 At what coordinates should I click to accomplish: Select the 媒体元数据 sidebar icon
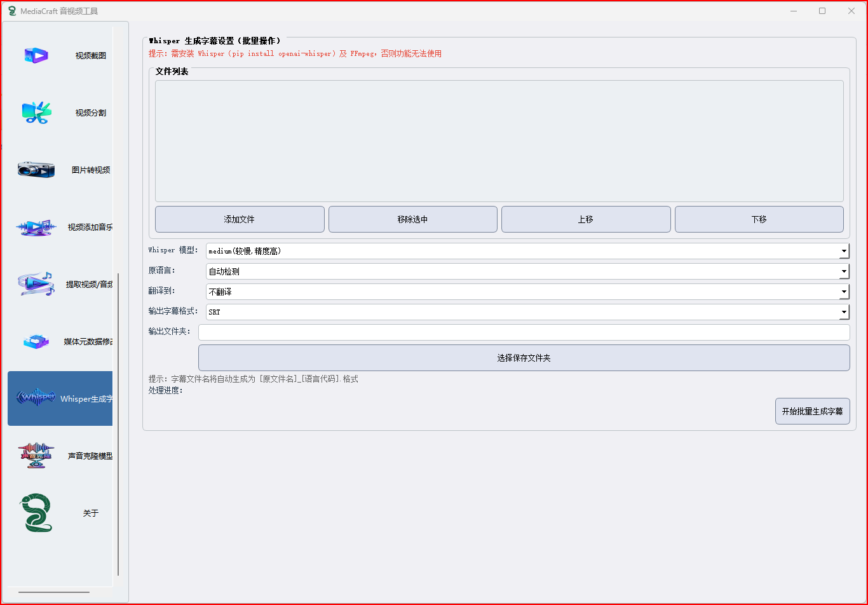click(36, 342)
